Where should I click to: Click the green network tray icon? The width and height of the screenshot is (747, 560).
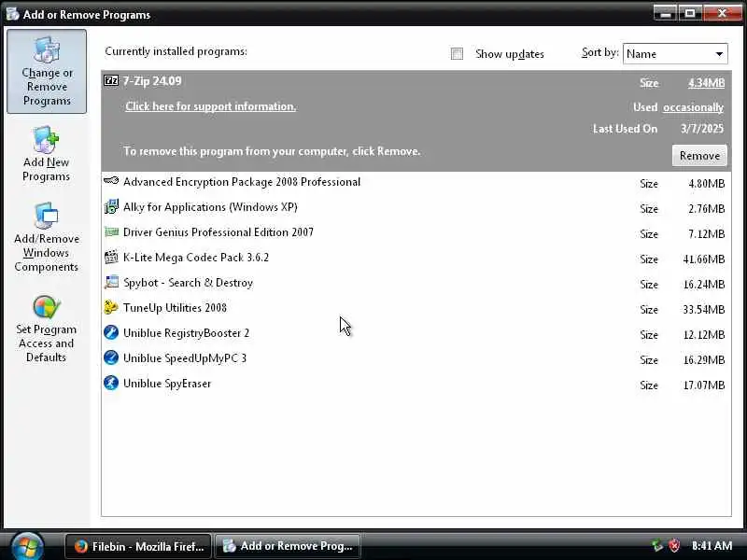(657, 546)
